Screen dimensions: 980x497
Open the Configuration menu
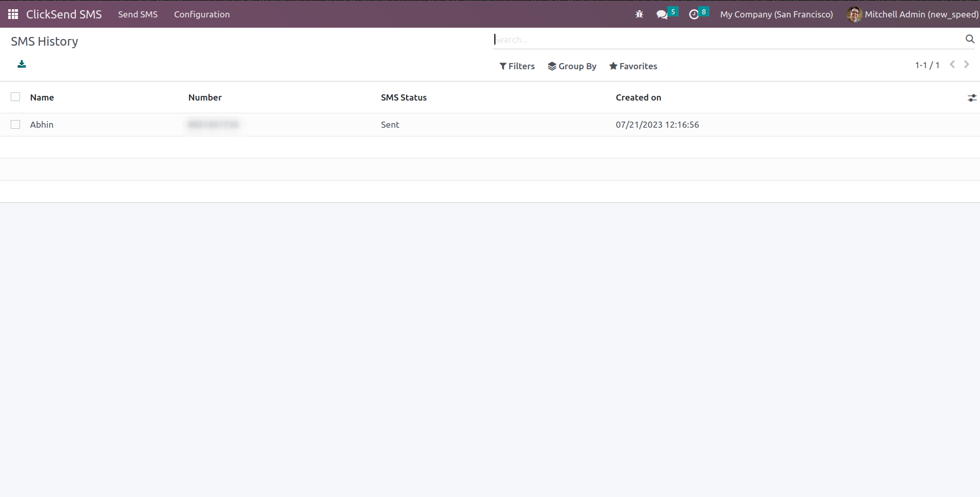(202, 14)
